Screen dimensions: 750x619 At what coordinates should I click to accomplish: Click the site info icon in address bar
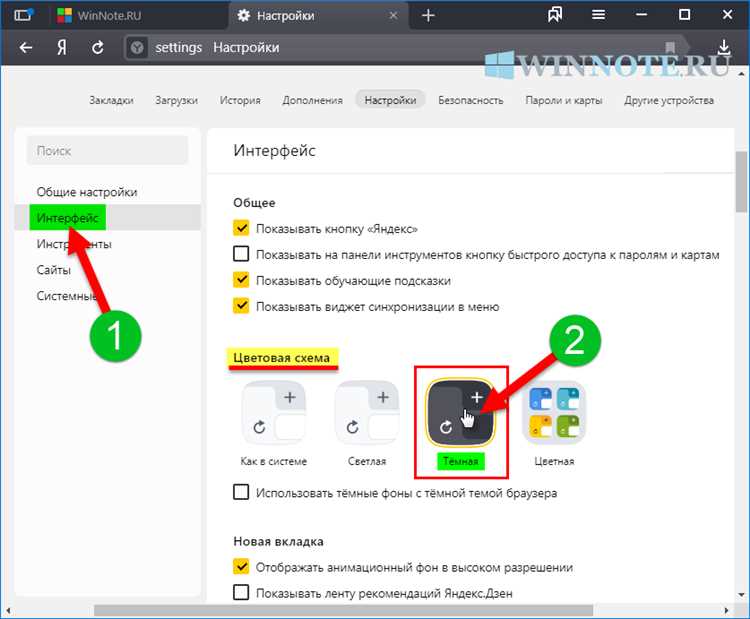(138, 48)
